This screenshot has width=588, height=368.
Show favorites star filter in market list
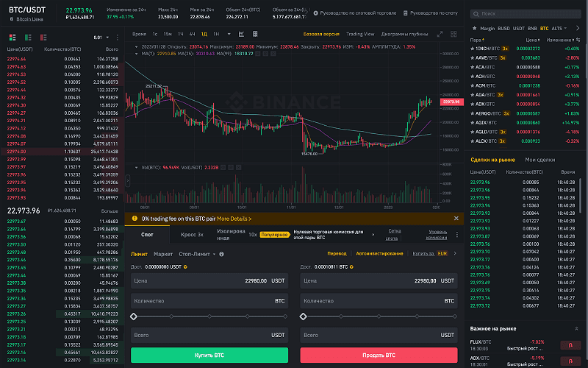coord(474,28)
